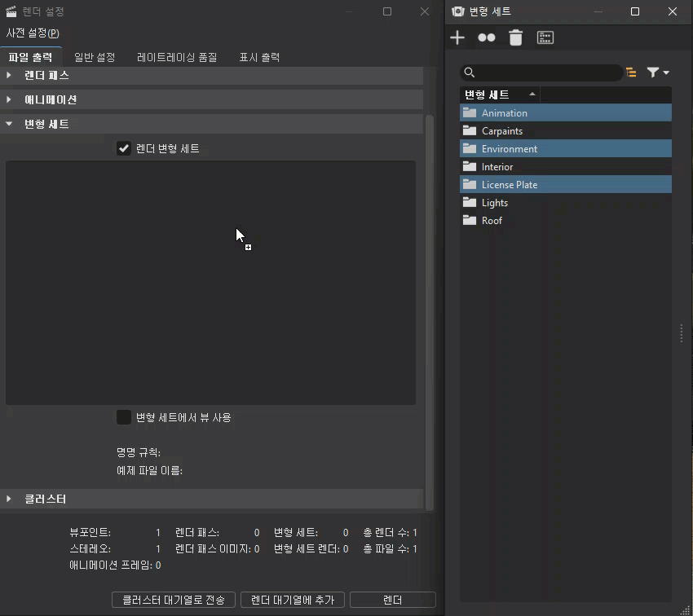
Task: Select the Interior folder row
Action: click(565, 166)
